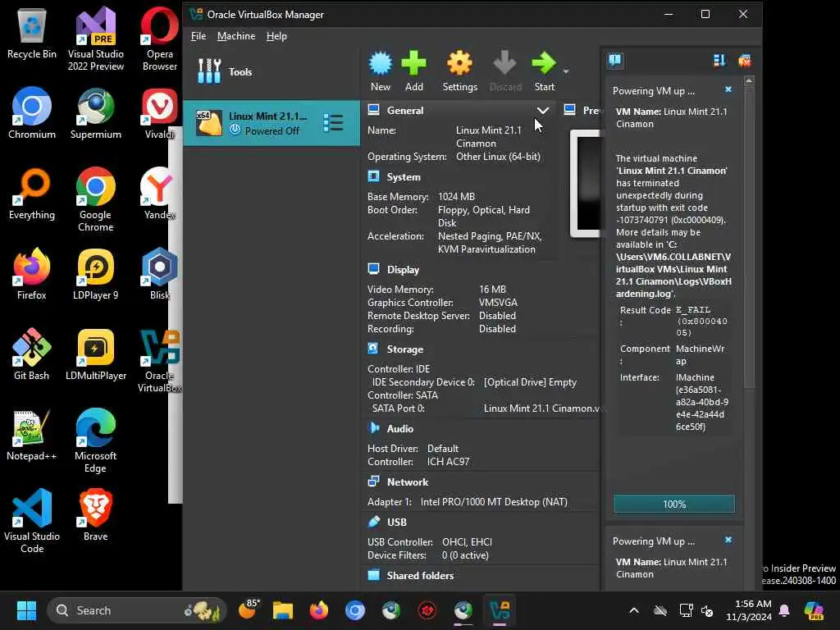The image size is (840, 630).
Task: Click the Windows Start button
Action: click(x=26, y=610)
